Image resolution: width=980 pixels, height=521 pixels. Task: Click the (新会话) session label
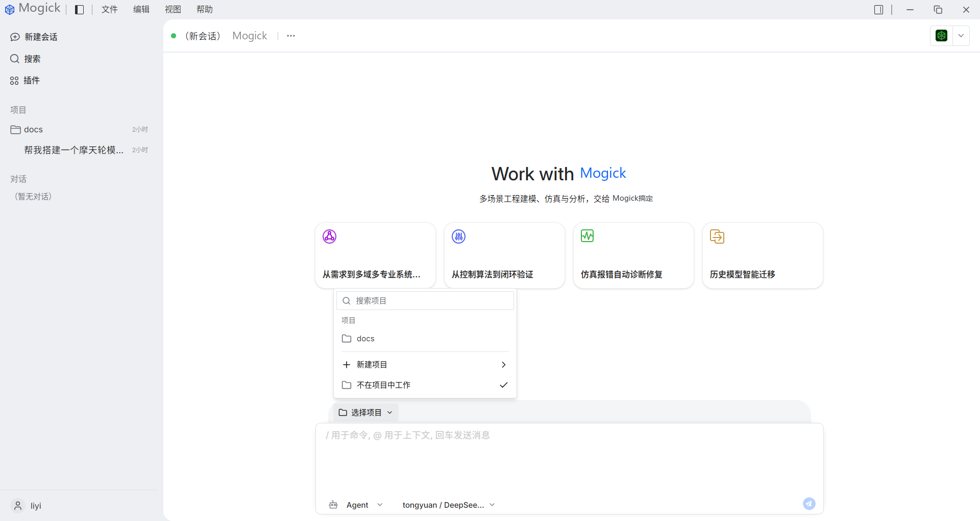coord(203,36)
